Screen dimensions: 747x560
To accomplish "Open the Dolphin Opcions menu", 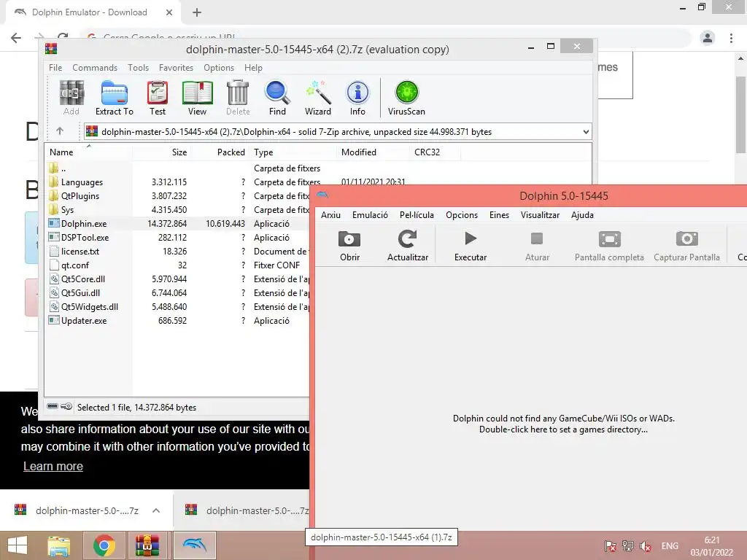I will 462,215.
